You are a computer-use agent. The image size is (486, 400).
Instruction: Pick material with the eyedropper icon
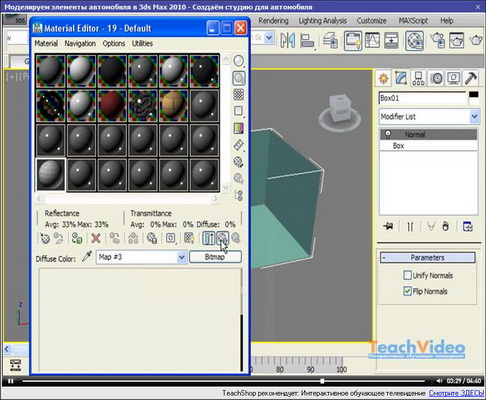[87, 257]
